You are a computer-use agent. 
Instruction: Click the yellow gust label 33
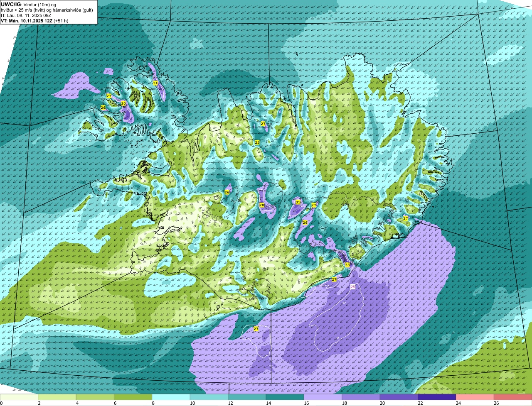347,264
